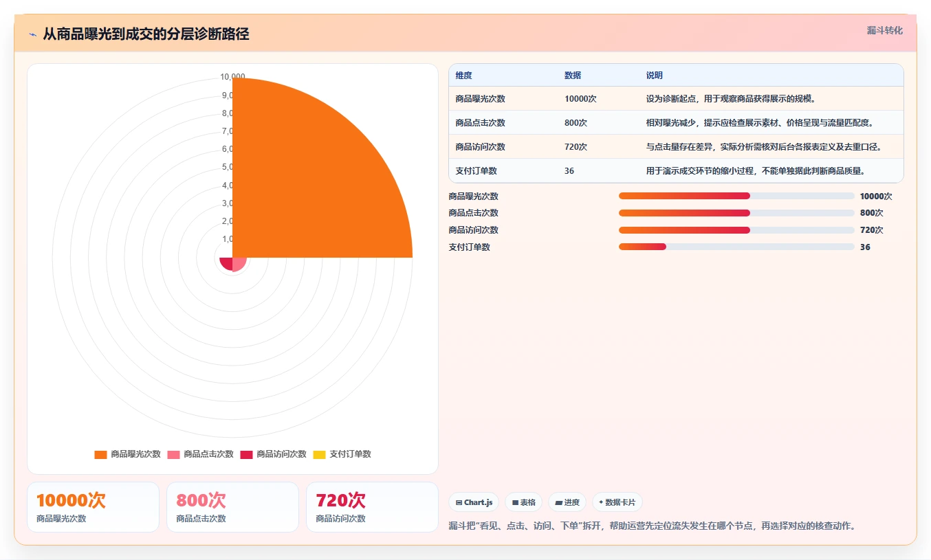Click the footer note starting 漏斗把
The image size is (931, 560).
pyautogui.click(x=652, y=526)
